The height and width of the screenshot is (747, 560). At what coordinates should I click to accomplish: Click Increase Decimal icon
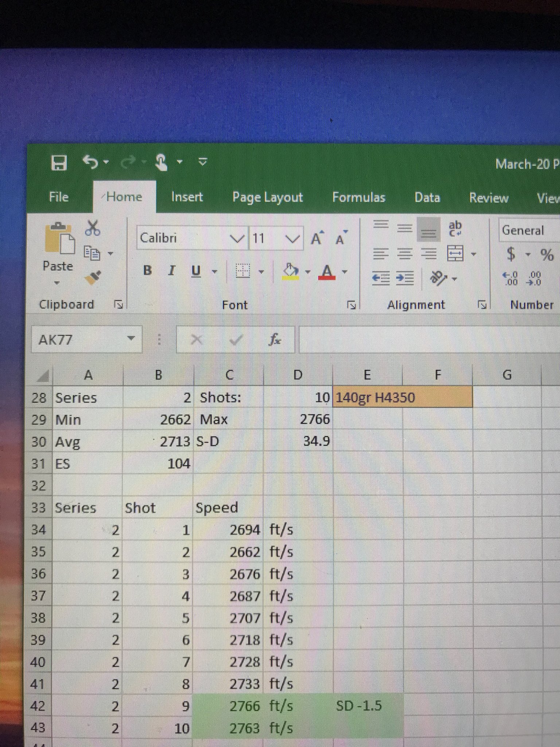[510, 279]
